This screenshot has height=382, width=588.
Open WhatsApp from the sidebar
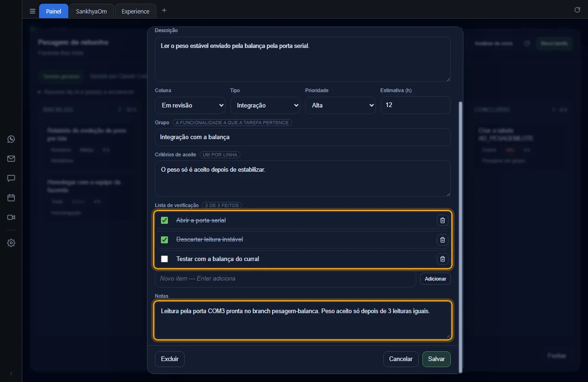[x=11, y=139]
